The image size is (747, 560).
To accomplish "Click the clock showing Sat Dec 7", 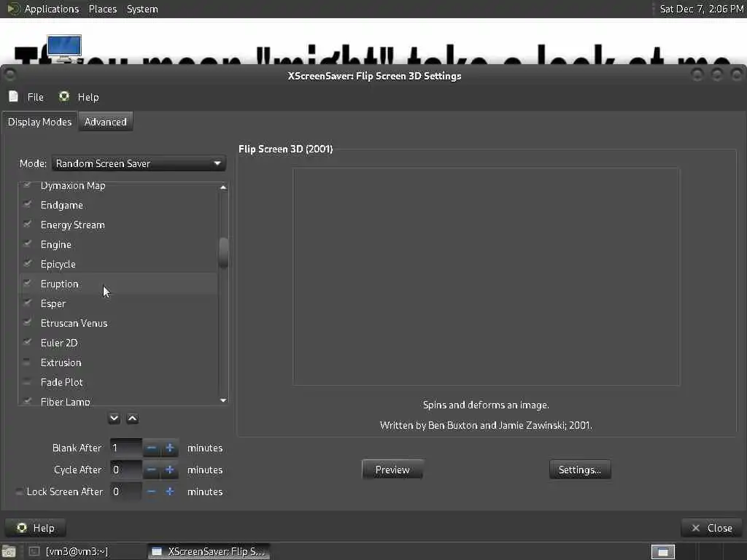I will 701,9.
